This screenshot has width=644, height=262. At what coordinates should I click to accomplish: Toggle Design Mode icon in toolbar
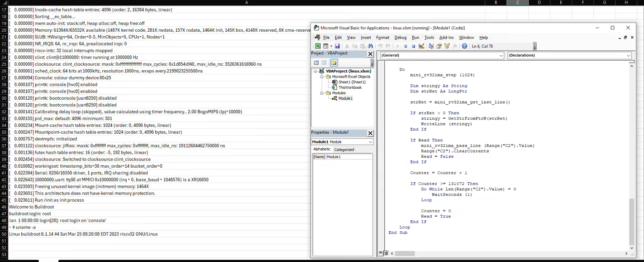(x=421, y=46)
